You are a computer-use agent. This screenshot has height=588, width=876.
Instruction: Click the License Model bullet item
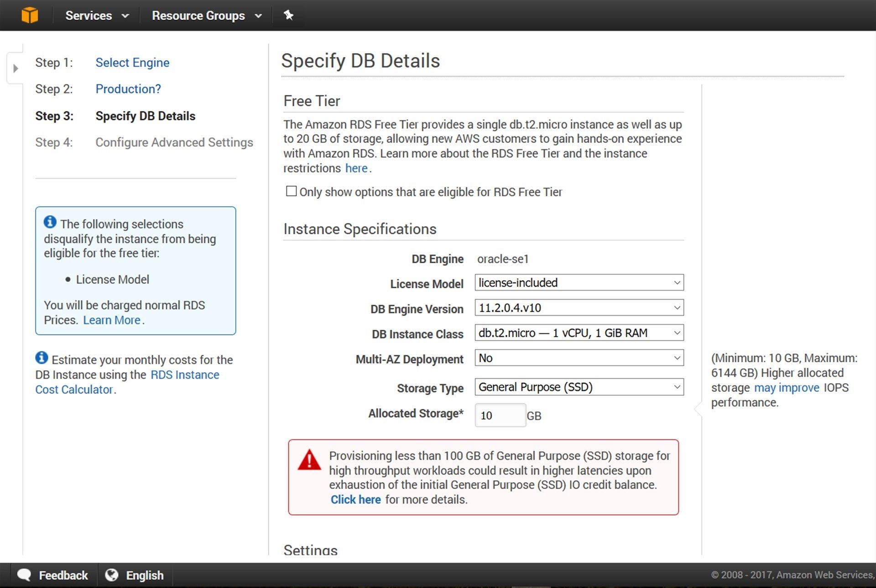click(x=112, y=280)
